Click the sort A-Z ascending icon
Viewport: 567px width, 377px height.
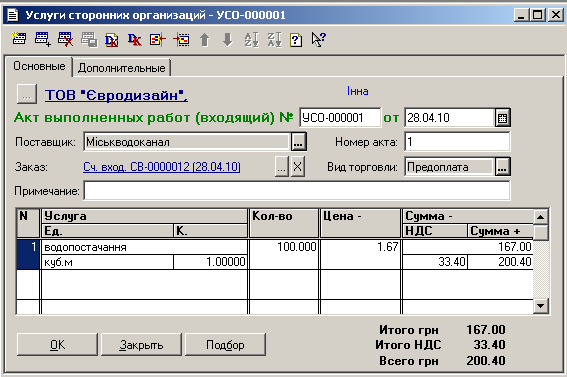click(251, 39)
